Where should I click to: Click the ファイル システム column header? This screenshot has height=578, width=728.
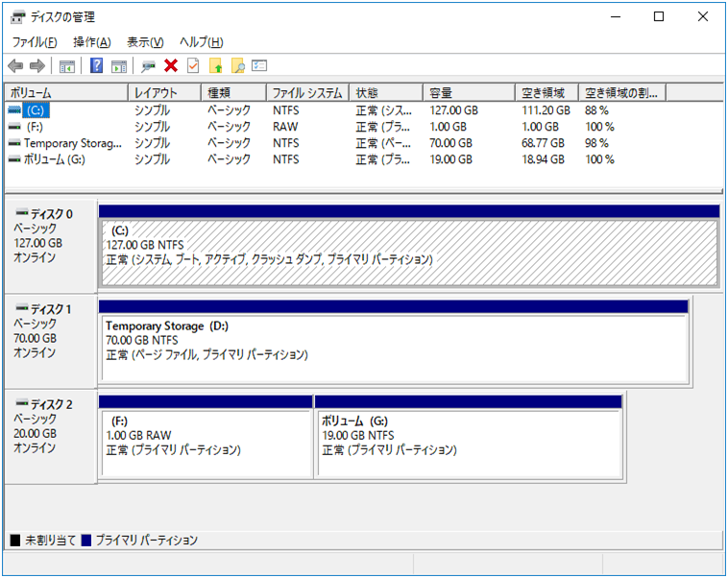(x=307, y=93)
